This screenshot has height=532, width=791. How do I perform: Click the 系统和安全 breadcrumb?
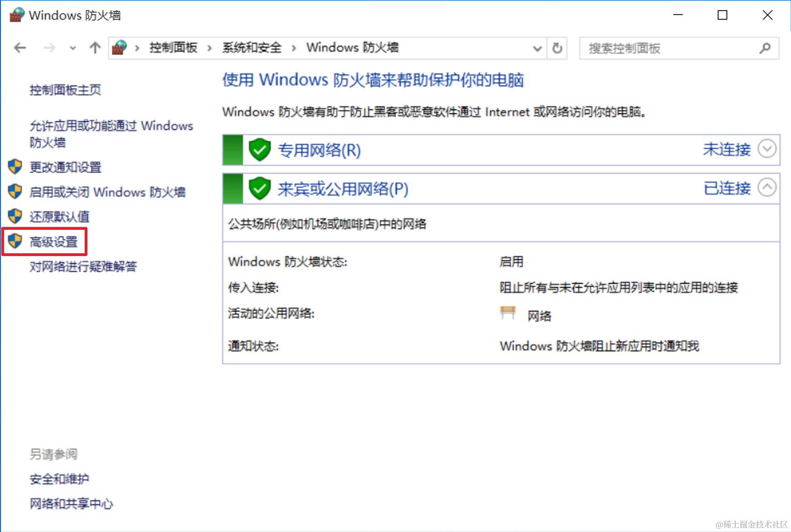(x=252, y=48)
